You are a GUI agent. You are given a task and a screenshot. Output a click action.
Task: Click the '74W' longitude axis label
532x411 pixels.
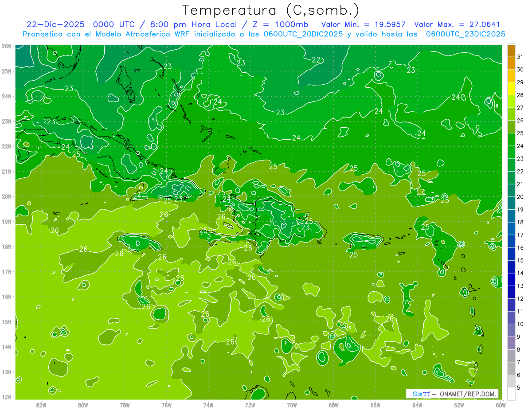[x=208, y=405]
